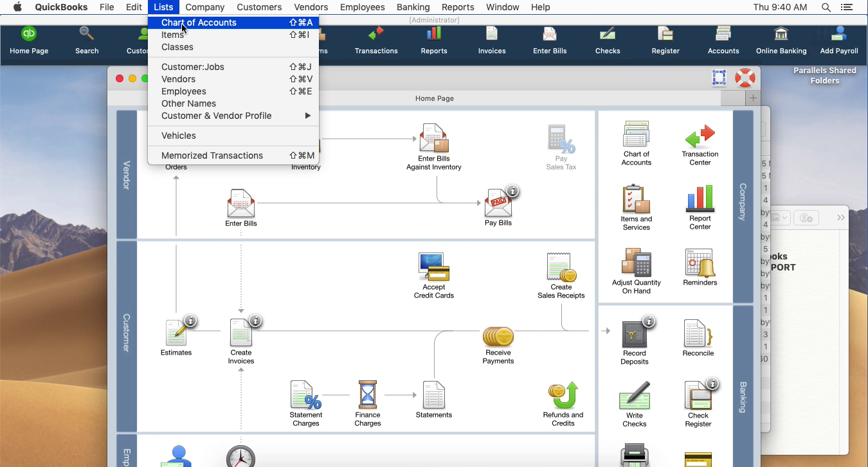The height and width of the screenshot is (467, 868).
Task: Expand Customer & Vendor Profile submenu
Action: coord(233,116)
